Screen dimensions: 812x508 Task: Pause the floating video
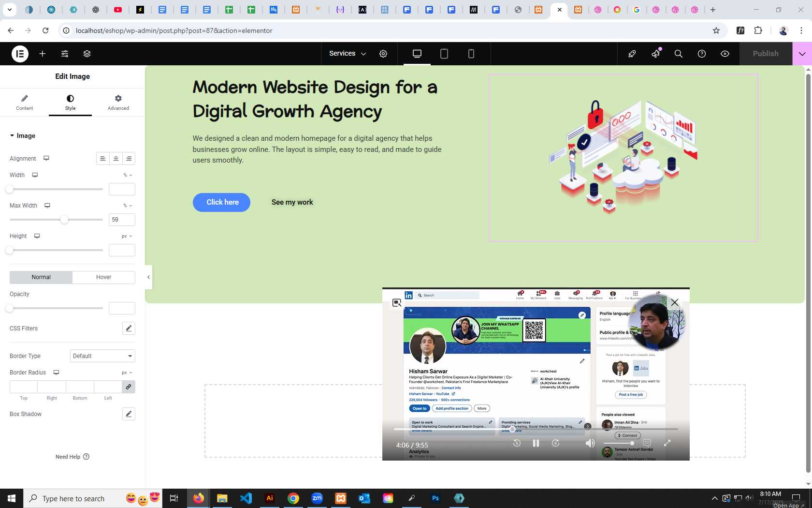pyautogui.click(x=536, y=443)
